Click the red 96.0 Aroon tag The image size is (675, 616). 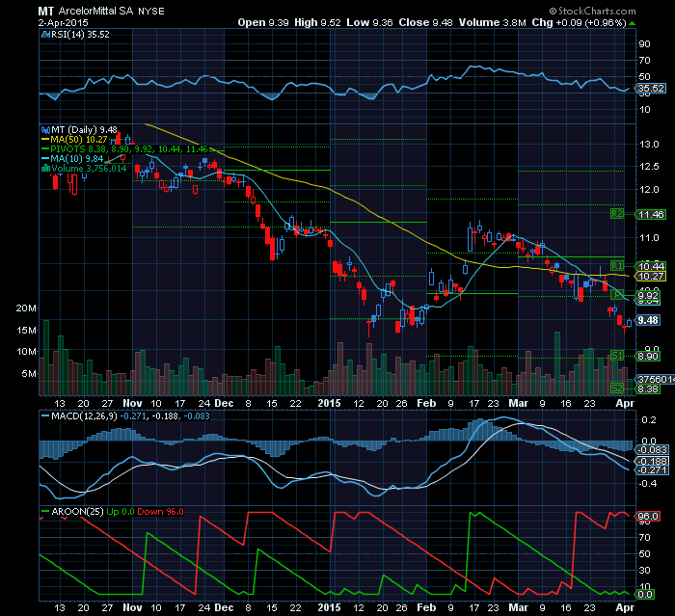tap(648, 516)
